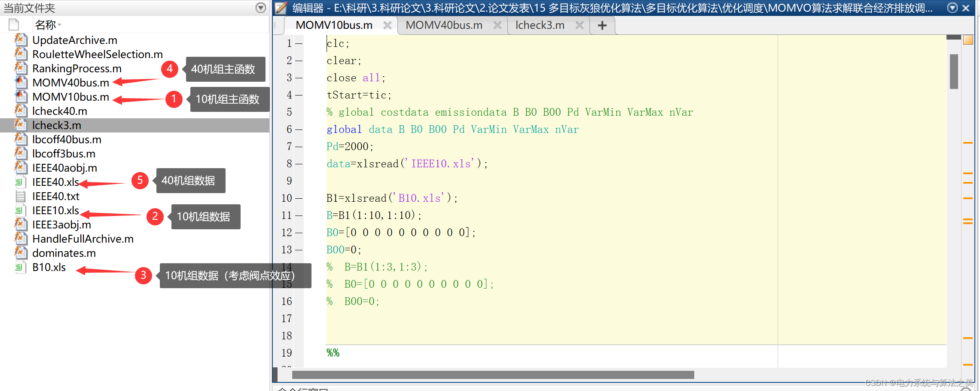Close the MOMV10bus.m tab

pos(388,25)
